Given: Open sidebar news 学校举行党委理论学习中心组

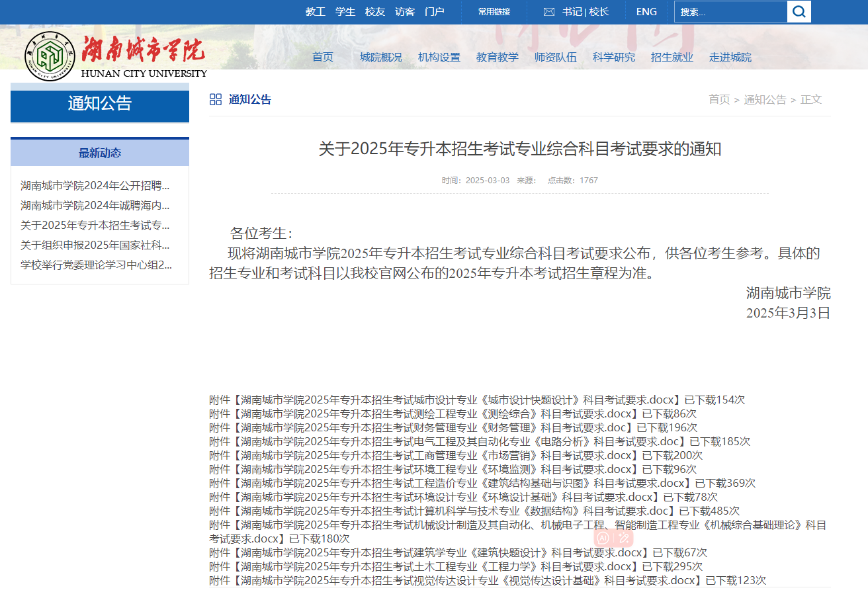Looking at the screenshot, I should tap(97, 265).
